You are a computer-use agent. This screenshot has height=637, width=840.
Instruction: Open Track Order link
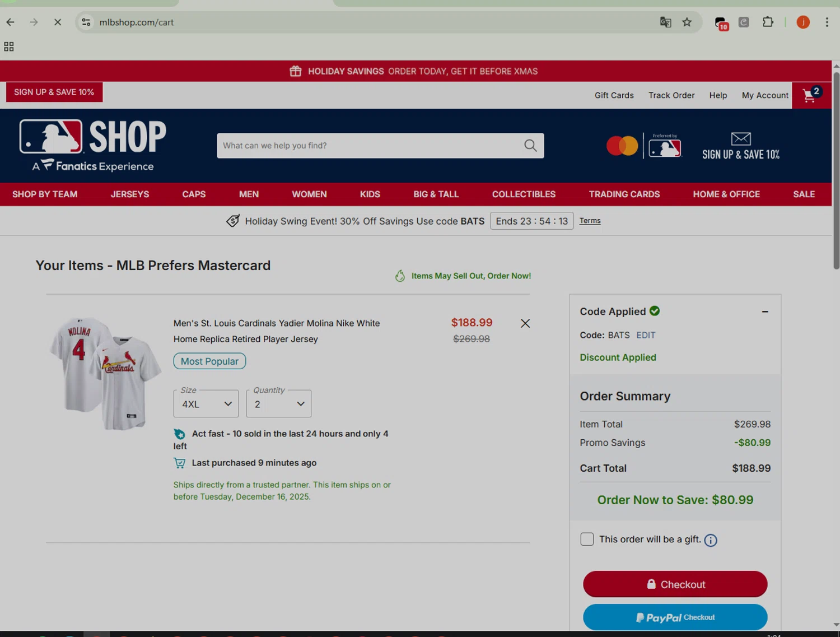671,95
